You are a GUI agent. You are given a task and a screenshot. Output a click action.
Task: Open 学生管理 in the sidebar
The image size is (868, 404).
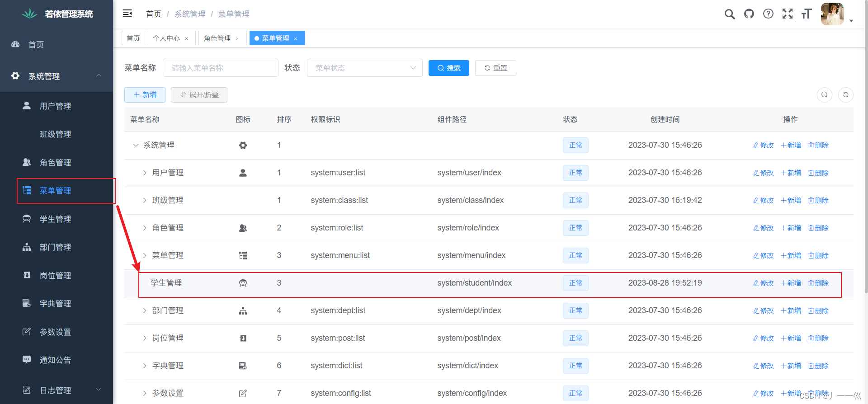(57, 219)
